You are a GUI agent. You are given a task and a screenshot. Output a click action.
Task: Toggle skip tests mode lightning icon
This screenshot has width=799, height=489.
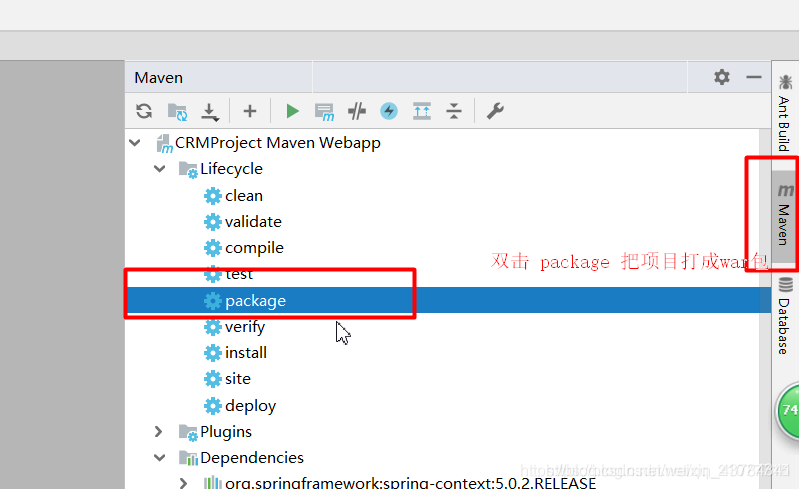[389, 111]
